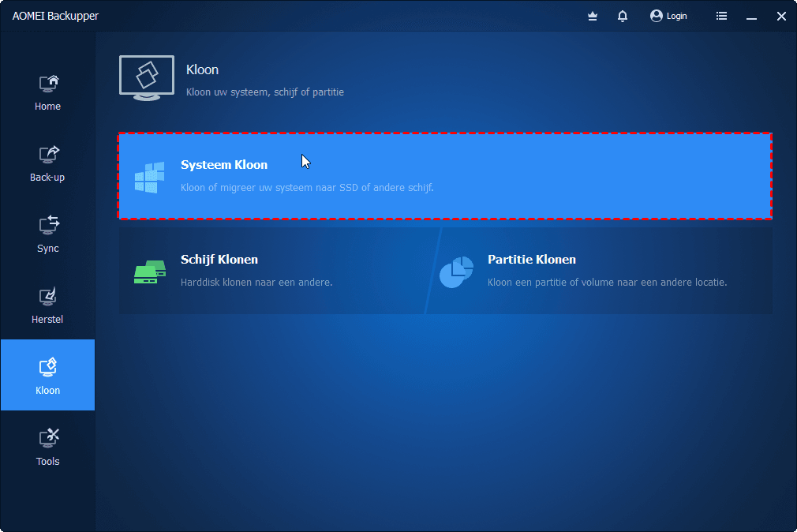Close the AOMEI Backupper window
The height and width of the screenshot is (532, 797).
(781, 17)
